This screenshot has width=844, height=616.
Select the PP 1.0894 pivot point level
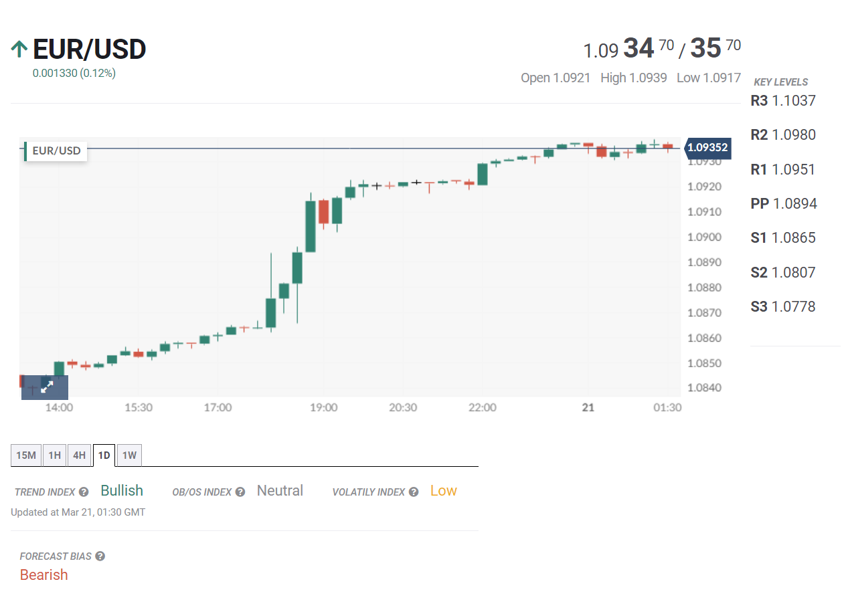coord(784,204)
